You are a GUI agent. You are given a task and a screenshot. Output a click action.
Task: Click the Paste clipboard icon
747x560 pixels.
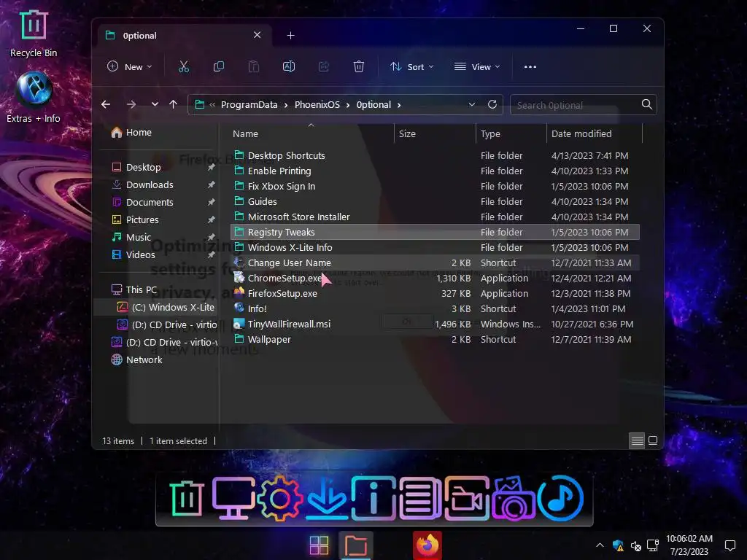253,66
